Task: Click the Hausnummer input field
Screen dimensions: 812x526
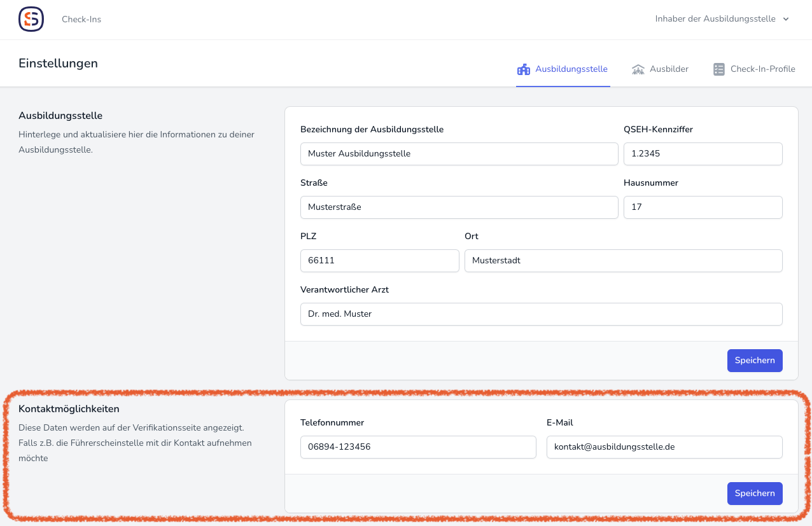Action: 703,207
